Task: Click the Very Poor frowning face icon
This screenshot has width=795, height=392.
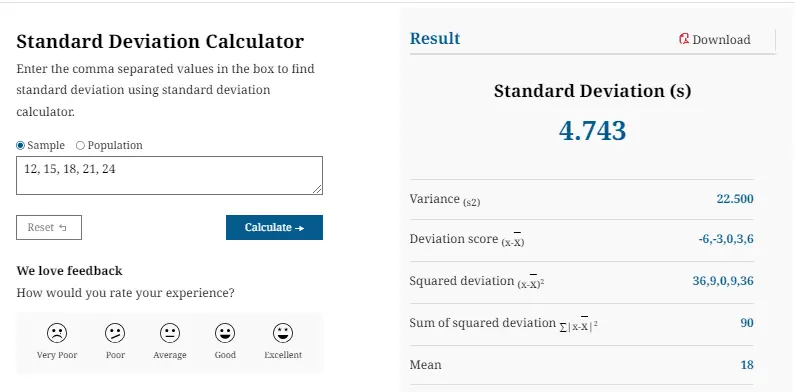Action: 57,333
